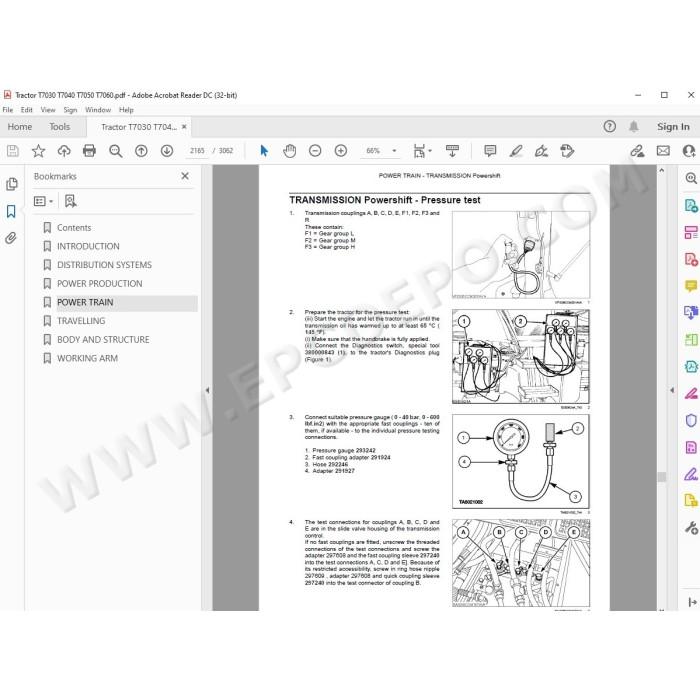Image resolution: width=700 pixels, height=700 pixels.
Task: Open the notifications bell
Action: tap(633, 127)
